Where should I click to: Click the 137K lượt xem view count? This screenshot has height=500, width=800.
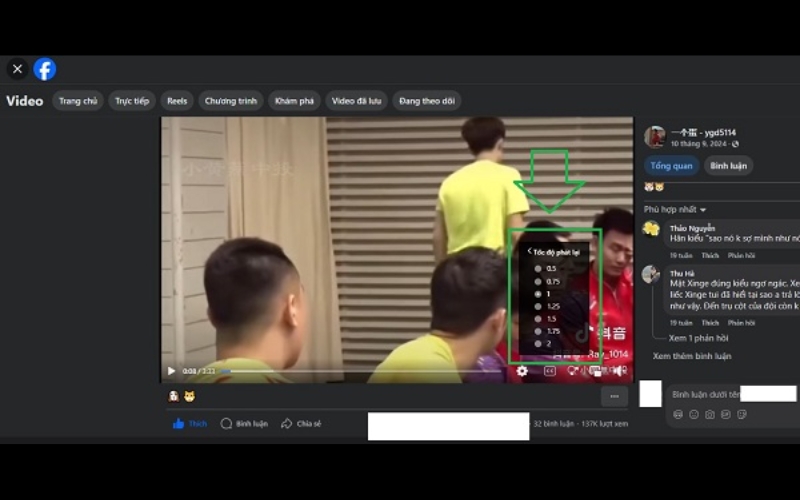pos(605,423)
